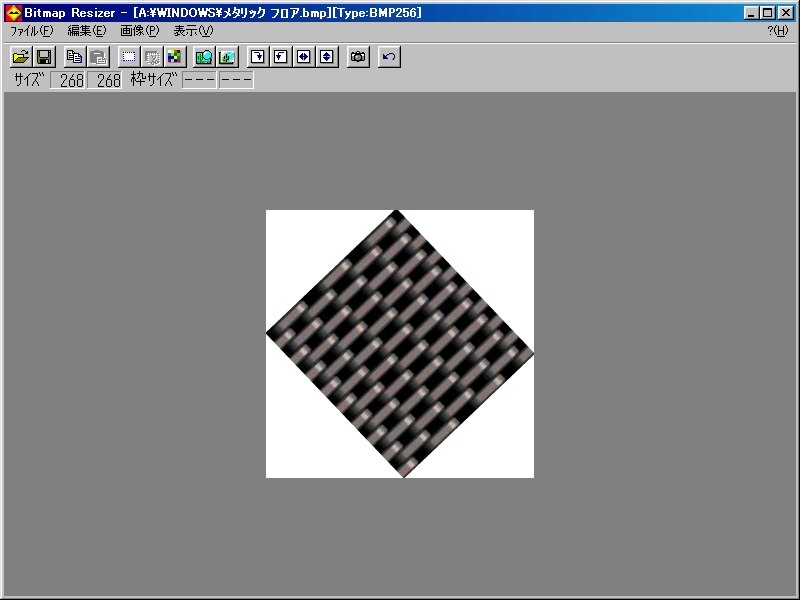Click the サイズ label

coord(30,80)
